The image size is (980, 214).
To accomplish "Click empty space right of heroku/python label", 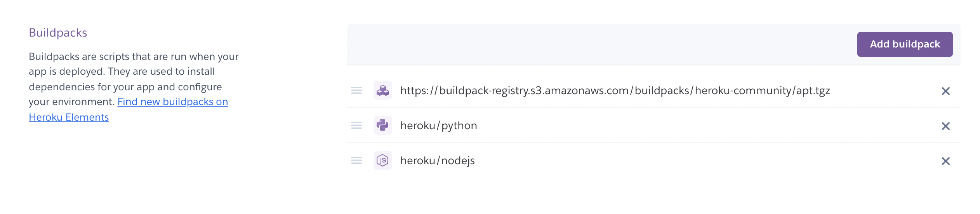I will point(707,126).
